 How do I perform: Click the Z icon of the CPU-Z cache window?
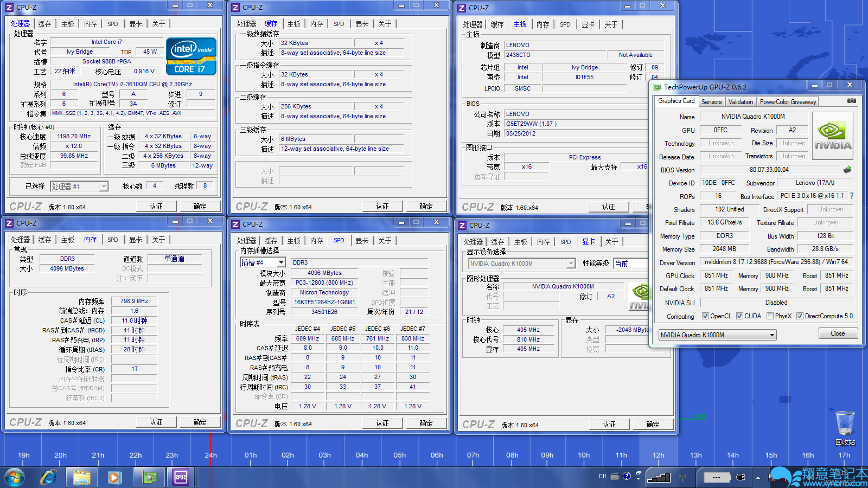(235, 8)
